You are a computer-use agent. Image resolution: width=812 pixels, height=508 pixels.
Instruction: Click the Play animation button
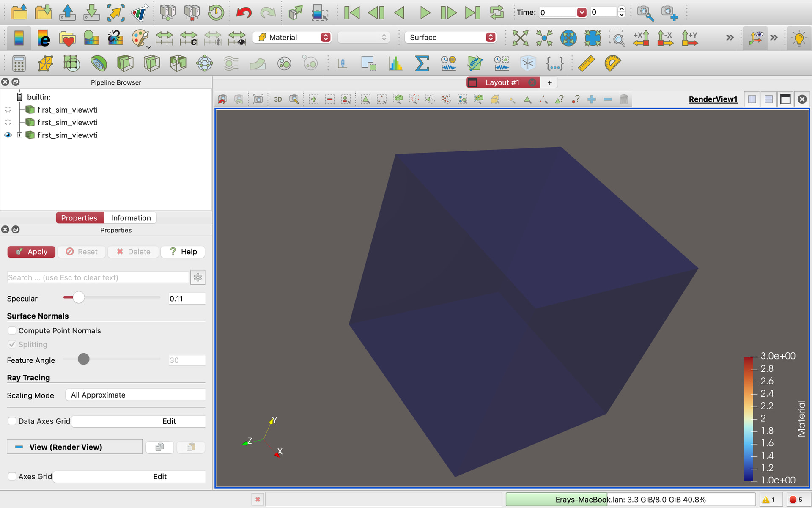click(424, 13)
